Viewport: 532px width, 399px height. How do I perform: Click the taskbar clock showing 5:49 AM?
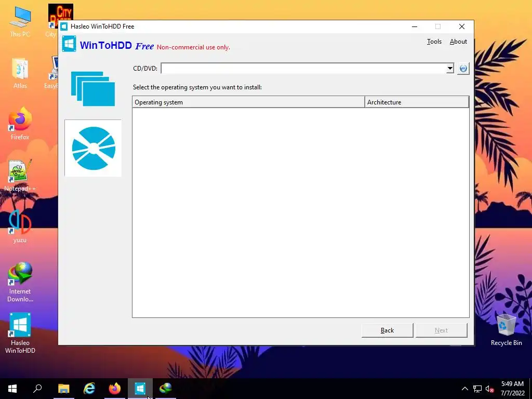point(512,389)
